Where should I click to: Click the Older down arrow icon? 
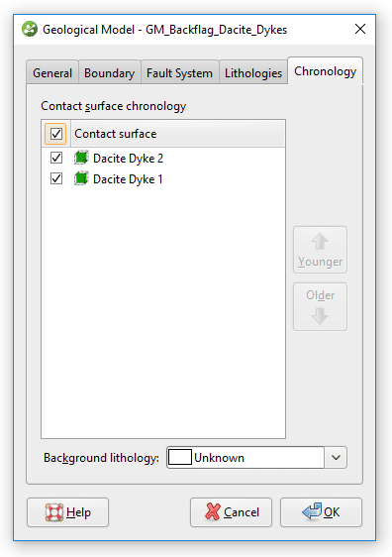click(x=320, y=315)
